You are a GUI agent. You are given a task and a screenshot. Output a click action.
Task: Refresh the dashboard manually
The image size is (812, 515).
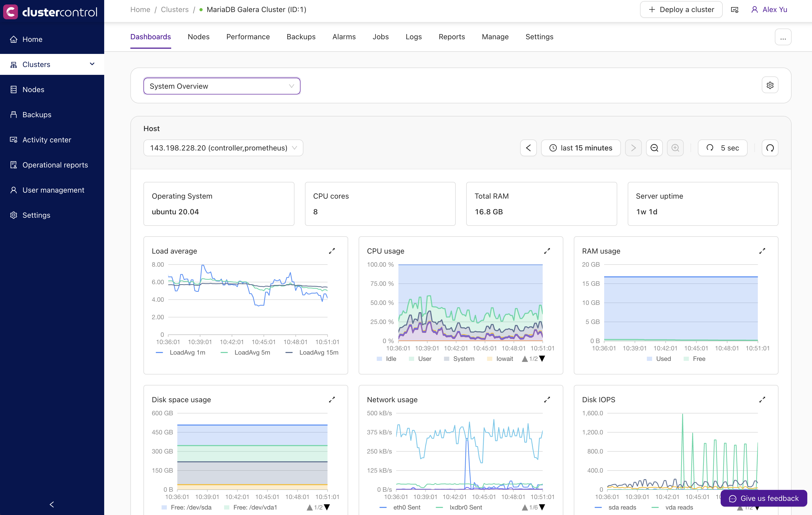coord(770,148)
